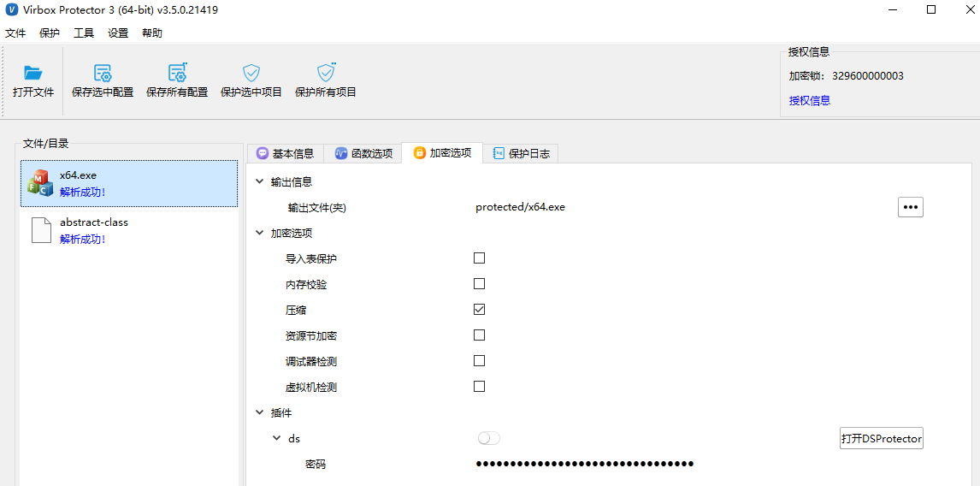Click the Open File folder icon
This screenshot has height=486, width=980.
tap(33, 74)
